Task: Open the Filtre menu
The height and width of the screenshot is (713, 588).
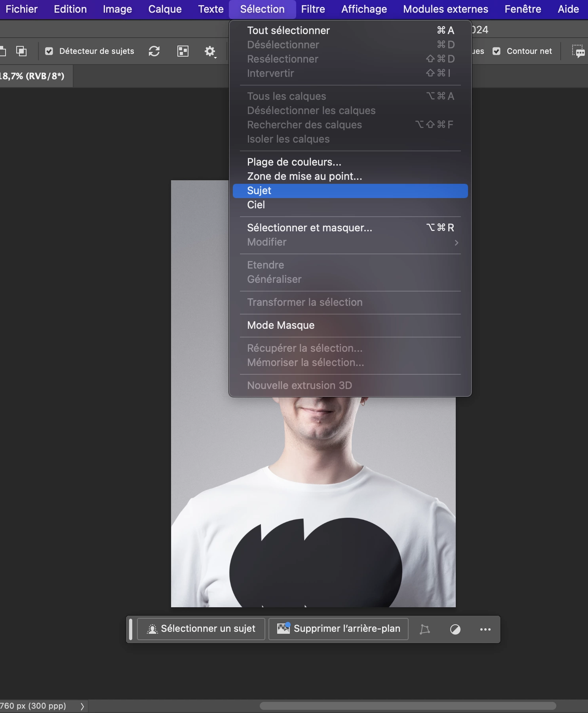Action: (x=313, y=9)
